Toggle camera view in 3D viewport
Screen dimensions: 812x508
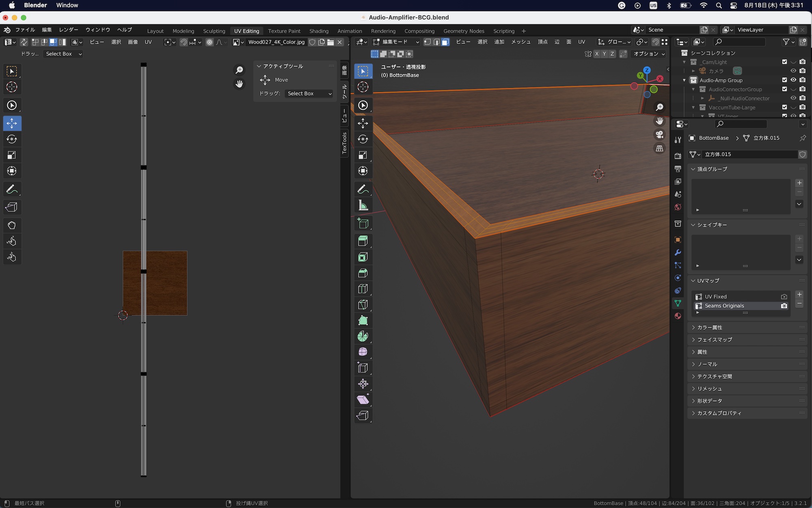[x=660, y=135]
